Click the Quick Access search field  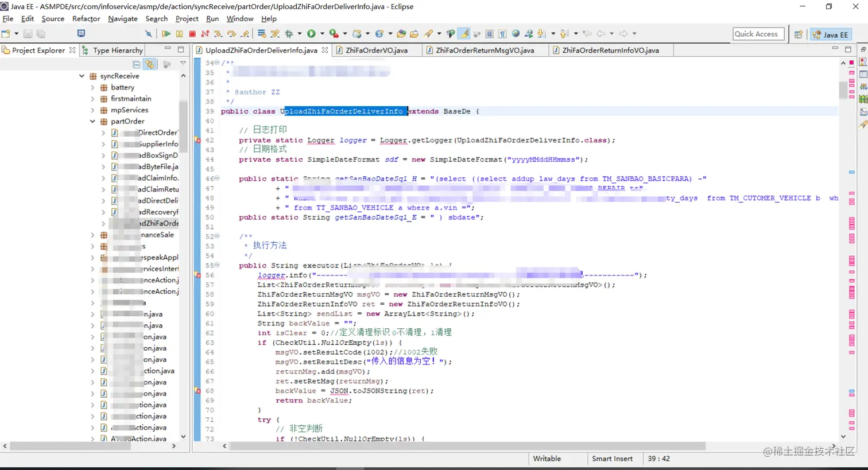coord(758,34)
